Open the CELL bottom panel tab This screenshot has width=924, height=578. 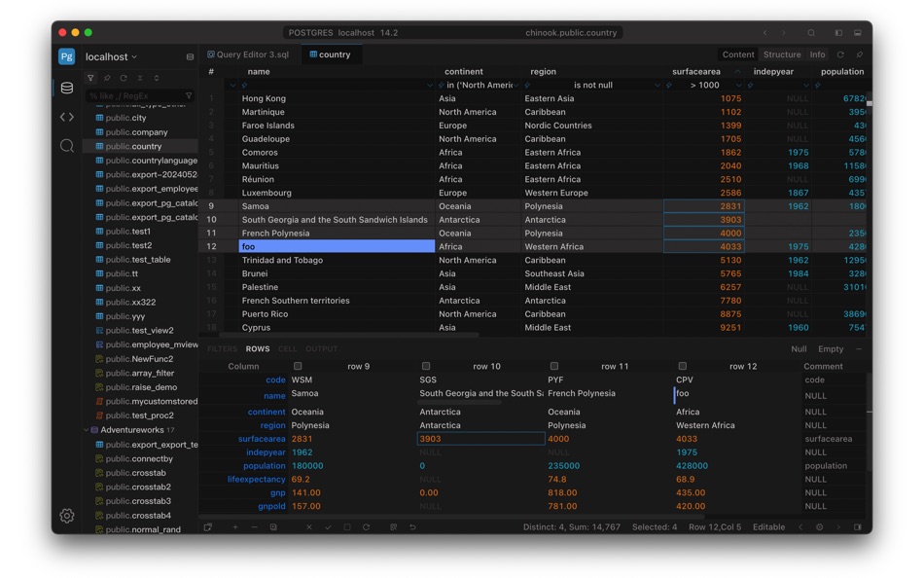(288, 348)
